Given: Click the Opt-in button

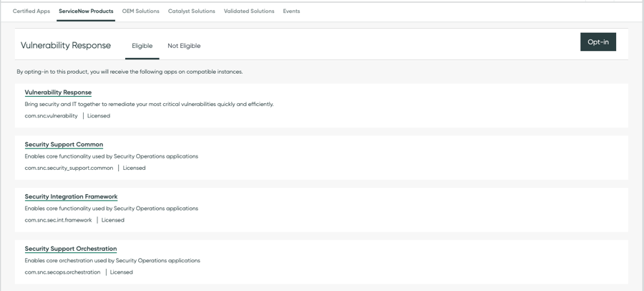Looking at the screenshot, I should [598, 42].
